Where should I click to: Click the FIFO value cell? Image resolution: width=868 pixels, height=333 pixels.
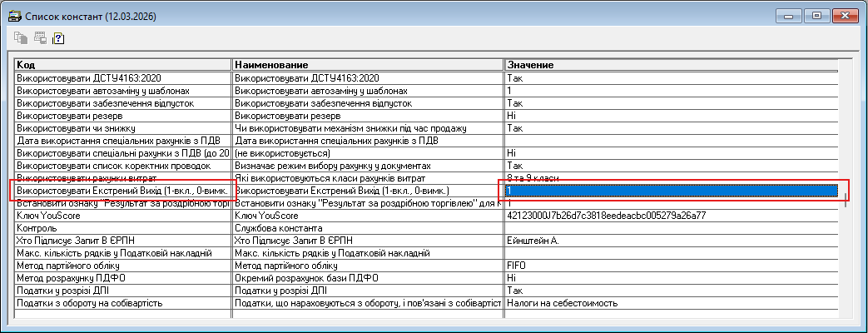pyautogui.click(x=670, y=266)
